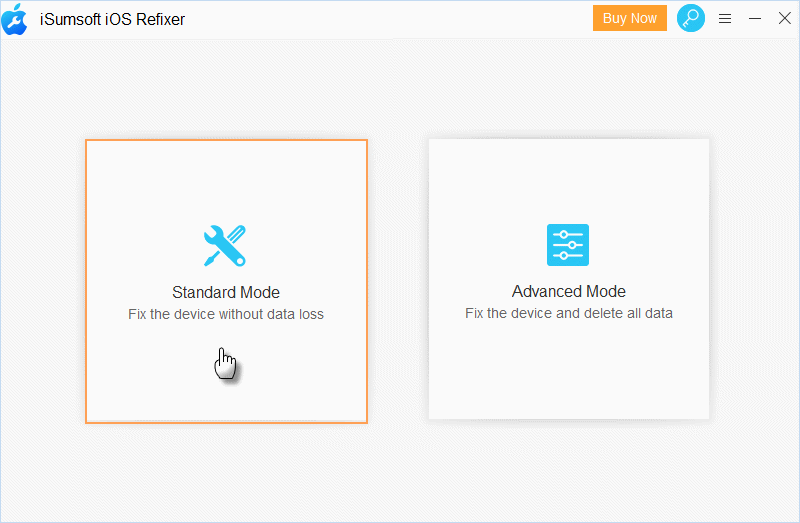Click the Buy Now button

(x=630, y=18)
